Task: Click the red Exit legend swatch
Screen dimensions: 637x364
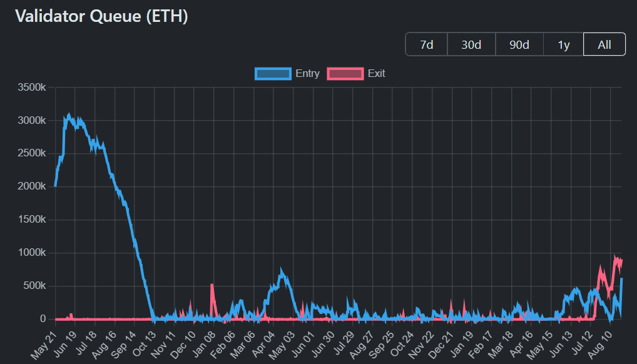Action: (345, 74)
